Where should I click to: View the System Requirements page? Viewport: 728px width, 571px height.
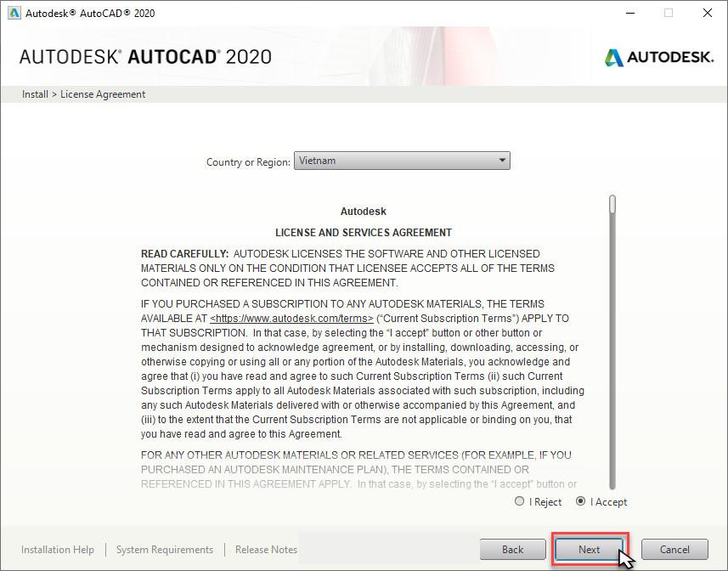click(x=164, y=550)
